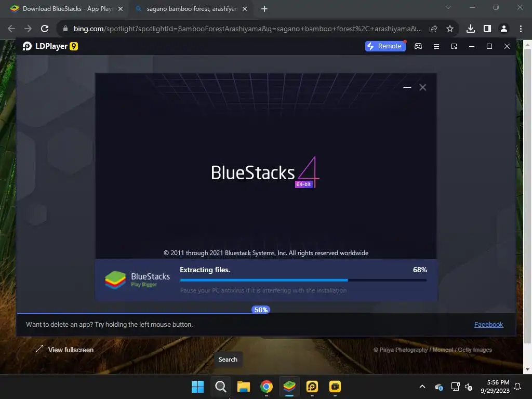The width and height of the screenshot is (532, 399).
Task: Open LDPlayer taskbar icon
Action: point(312,387)
